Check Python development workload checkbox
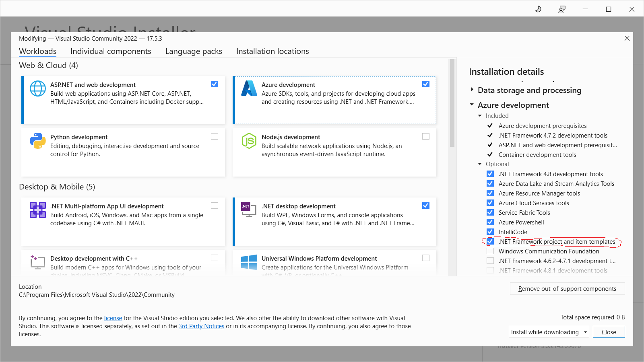The width and height of the screenshot is (644, 362). [215, 136]
